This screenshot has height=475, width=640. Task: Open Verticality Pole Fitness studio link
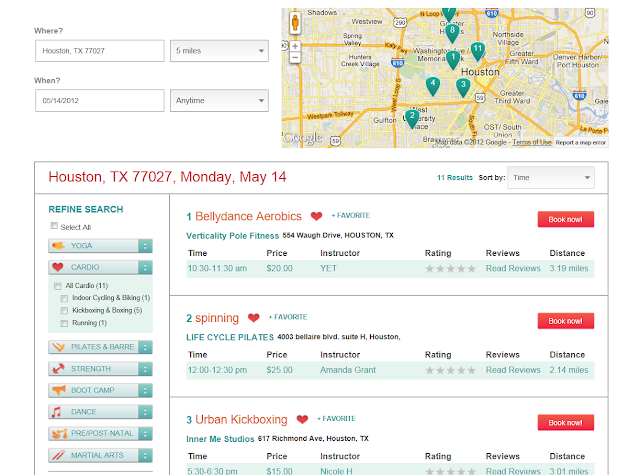[x=233, y=236]
